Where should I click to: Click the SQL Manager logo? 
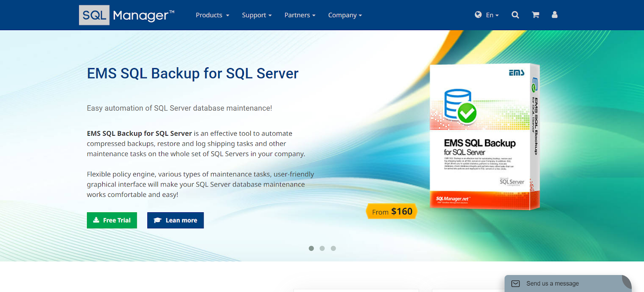coord(127,15)
